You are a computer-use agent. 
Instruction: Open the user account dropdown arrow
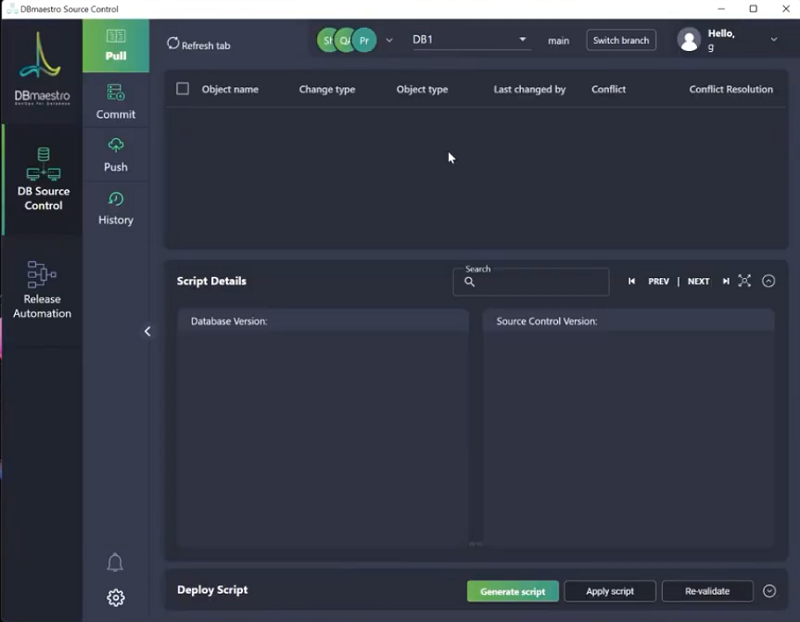click(773, 40)
